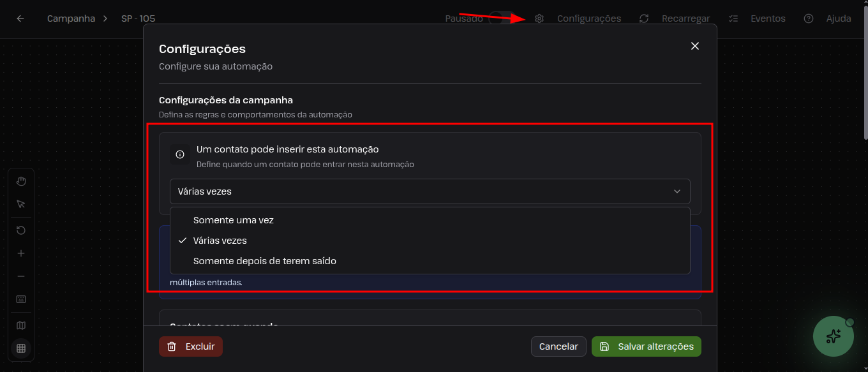Close the Configurações dialog
Image resolution: width=868 pixels, height=372 pixels.
[695, 46]
